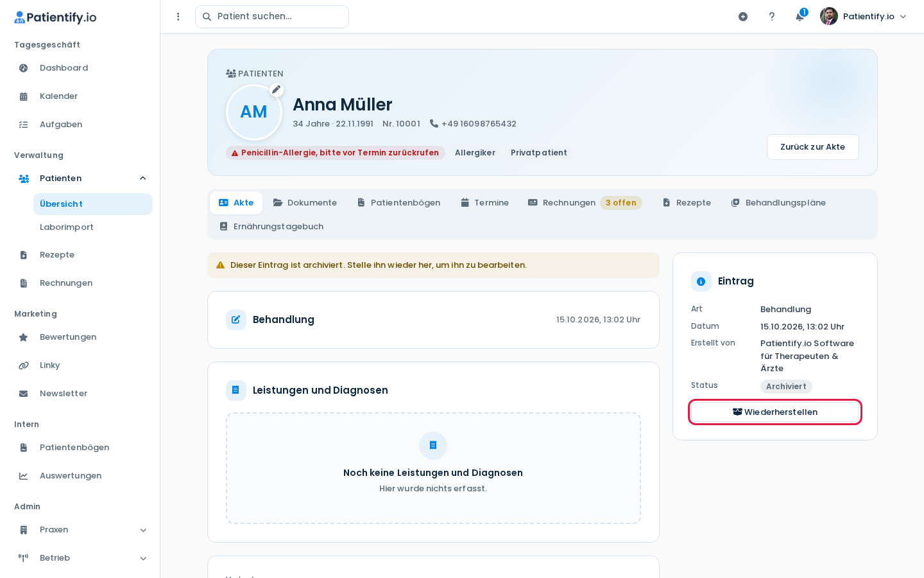Click Wiederherstellen to restore entry

click(775, 412)
